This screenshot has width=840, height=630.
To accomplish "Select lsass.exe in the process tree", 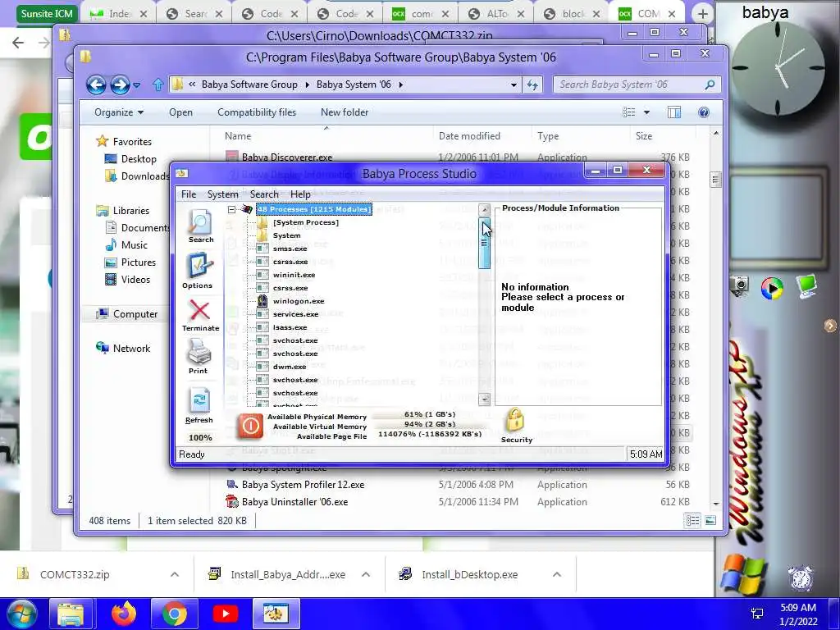I will pos(290,327).
